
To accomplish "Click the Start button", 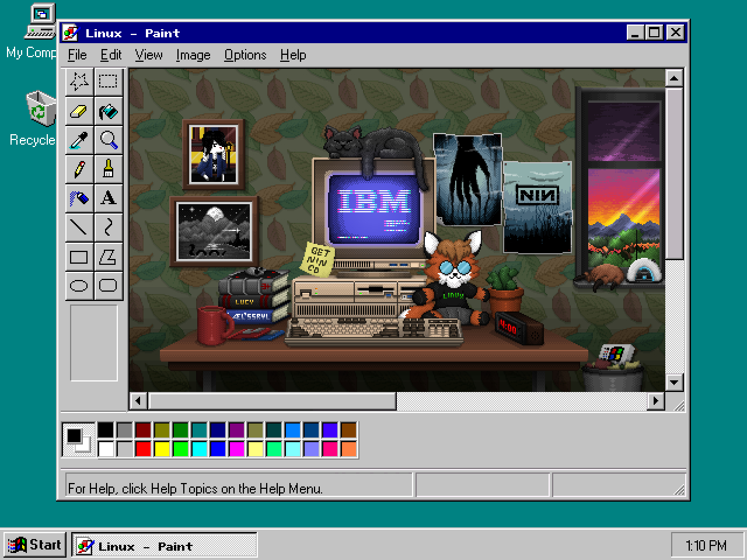I will (x=35, y=545).
